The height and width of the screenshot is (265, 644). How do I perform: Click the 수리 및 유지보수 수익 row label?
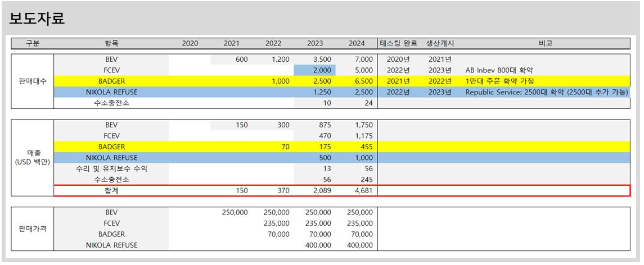(111, 168)
